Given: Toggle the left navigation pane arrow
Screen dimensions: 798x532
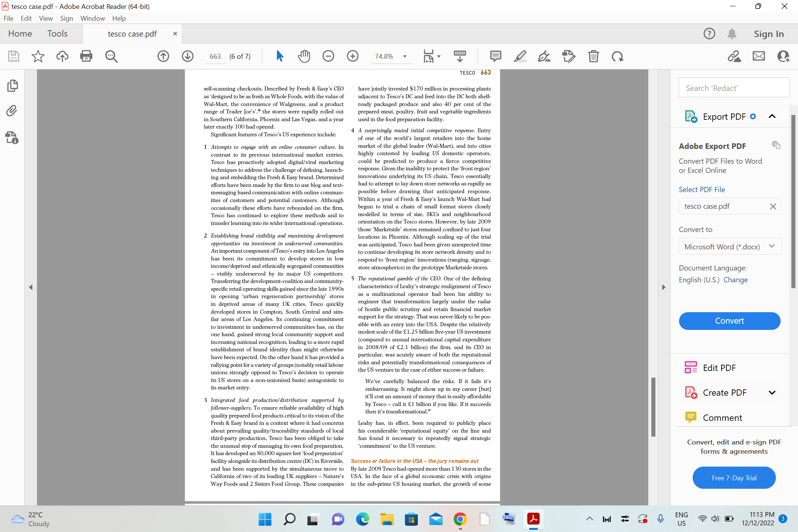Looking at the screenshot, I should [x=31, y=287].
